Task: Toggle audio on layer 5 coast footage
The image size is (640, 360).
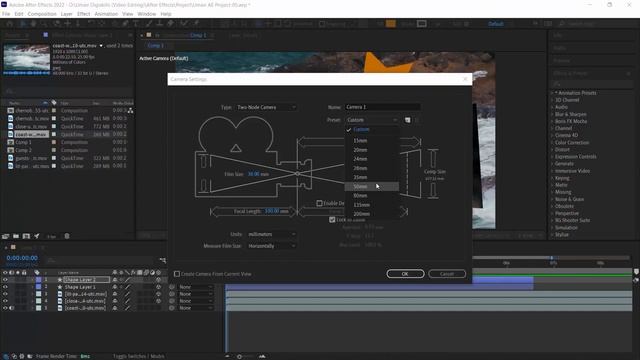Action: click(11, 308)
